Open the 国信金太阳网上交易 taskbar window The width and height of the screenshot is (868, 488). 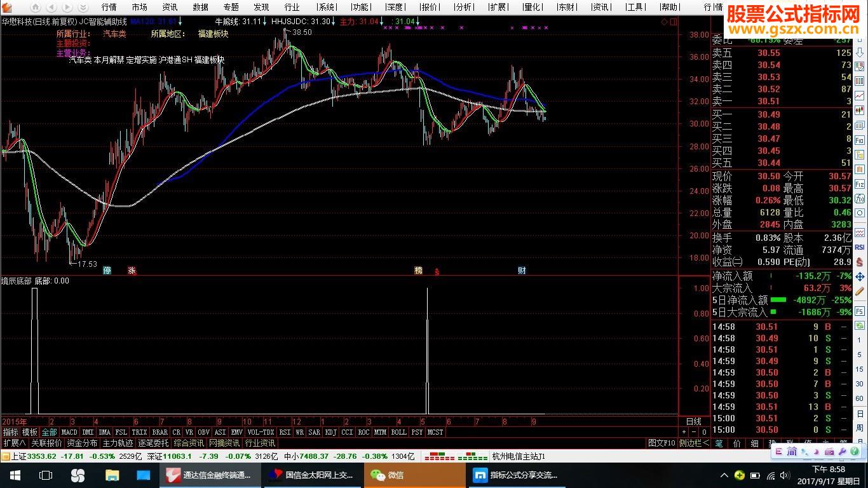[311, 475]
